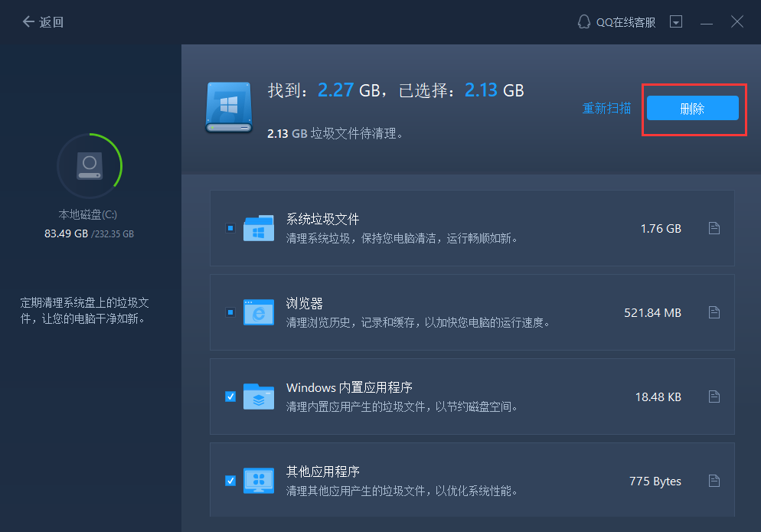This screenshot has width=761, height=532.
Task: Click the 83.49 GB used value
Action: point(66,233)
